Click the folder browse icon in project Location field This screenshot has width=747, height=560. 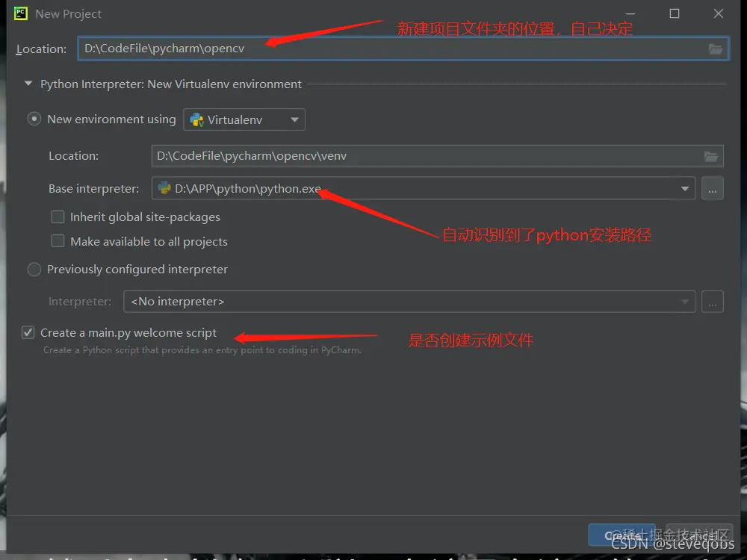pos(715,49)
